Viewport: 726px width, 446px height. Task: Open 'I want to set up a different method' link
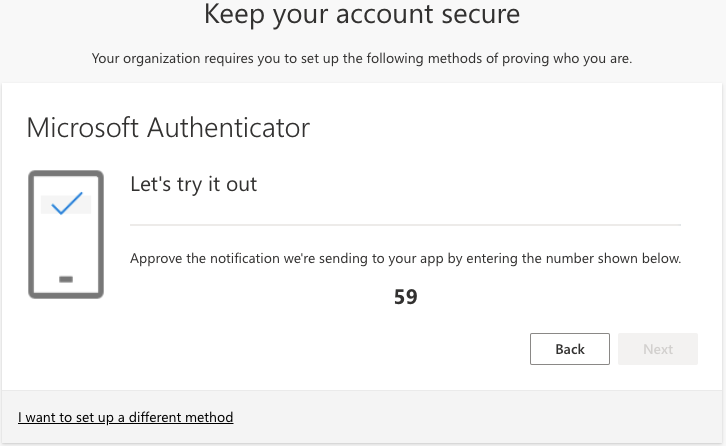coord(126,417)
